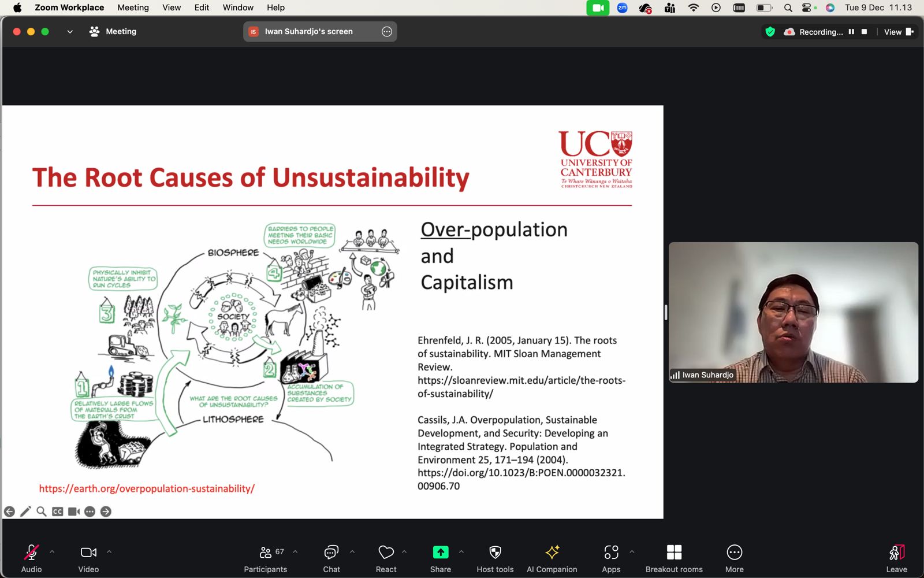Image resolution: width=924 pixels, height=578 pixels.
Task: Open Breakout rooms
Action: click(x=674, y=558)
